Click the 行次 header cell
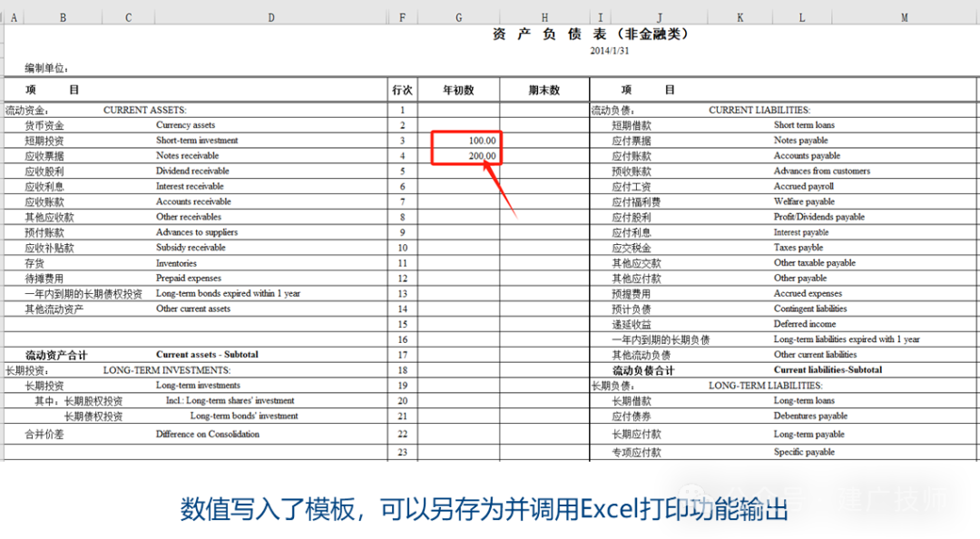Image resolution: width=980 pixels, height=539 pixels. (x=403, y=90)
